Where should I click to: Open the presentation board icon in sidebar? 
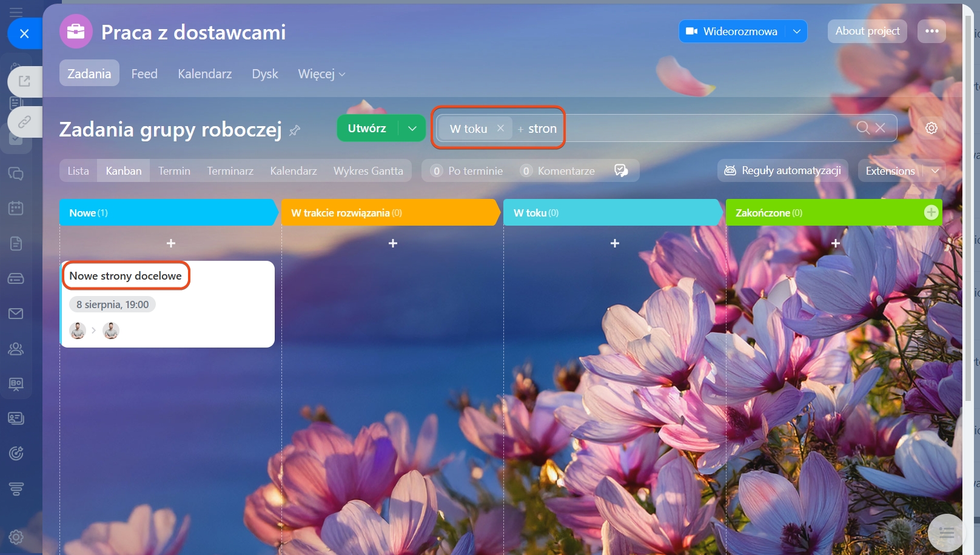16,384
